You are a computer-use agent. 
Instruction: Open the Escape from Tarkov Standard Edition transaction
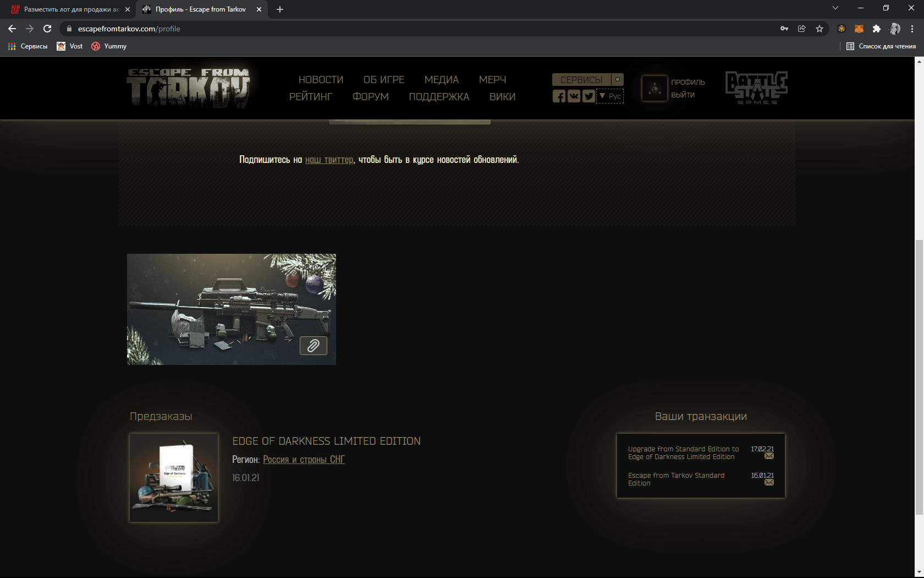coord(676,479)
